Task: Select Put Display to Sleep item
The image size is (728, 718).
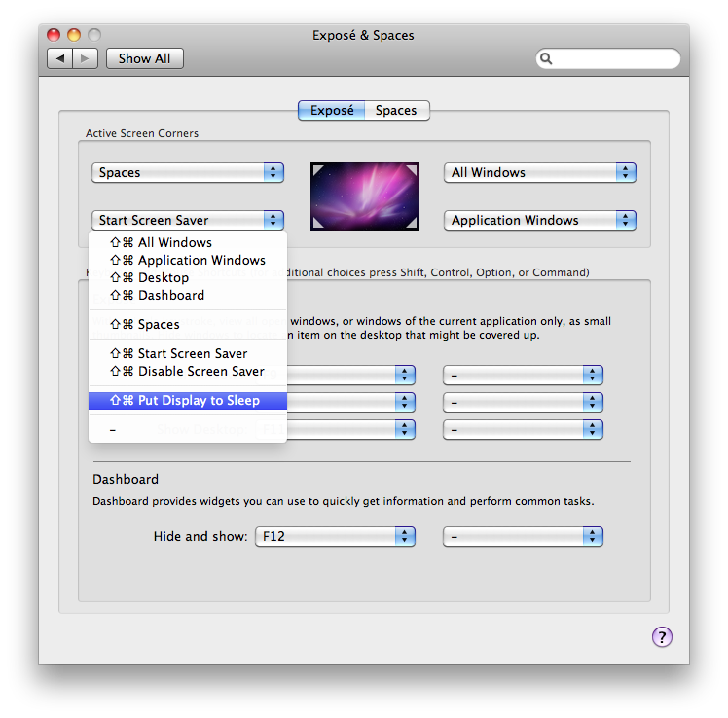Action: click(188, 401)
